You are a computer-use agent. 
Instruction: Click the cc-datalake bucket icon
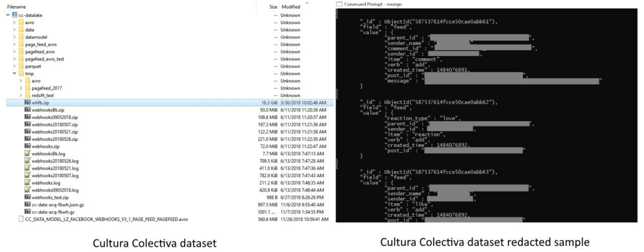point(15,15)
